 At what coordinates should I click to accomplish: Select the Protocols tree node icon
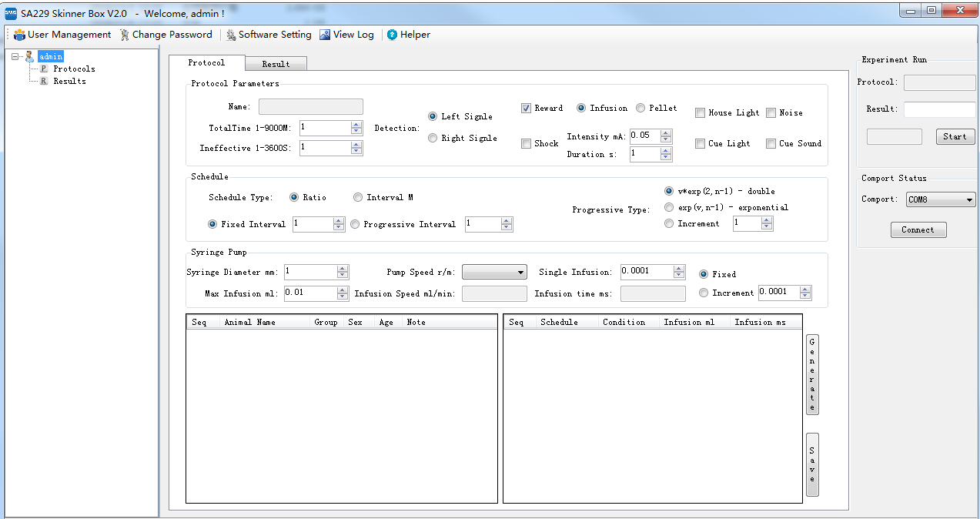pos(44,69)
